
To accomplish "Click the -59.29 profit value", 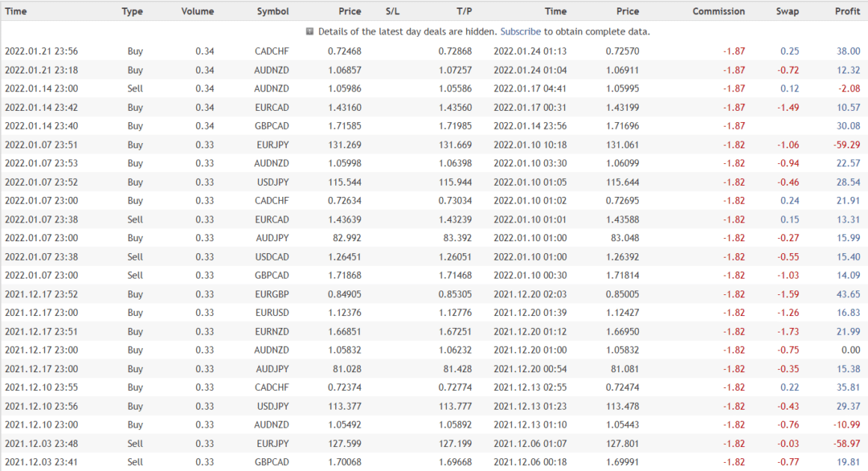I will click(x=846, y=145).
